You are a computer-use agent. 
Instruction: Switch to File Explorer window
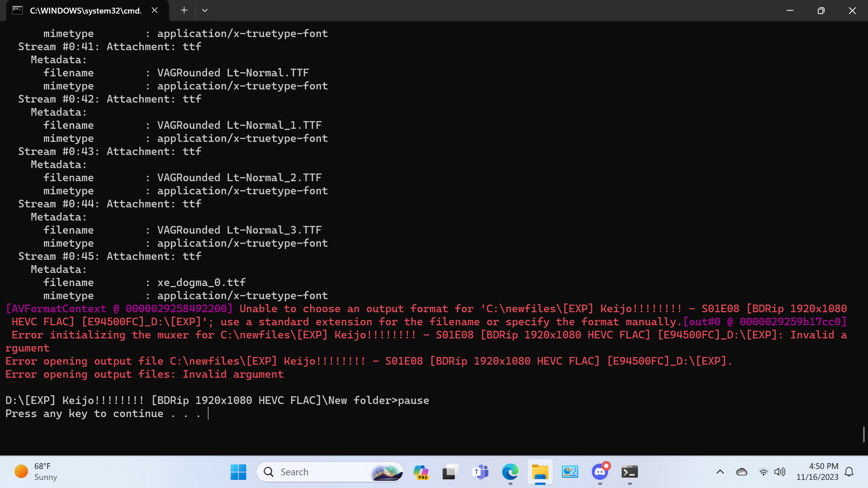point(540,472)
